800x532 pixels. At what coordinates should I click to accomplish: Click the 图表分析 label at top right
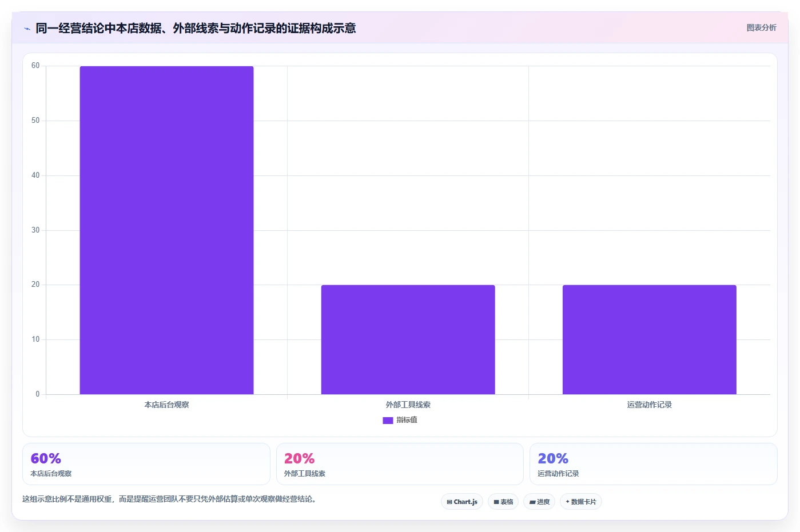pyautogui.click(x=761, y=27)
